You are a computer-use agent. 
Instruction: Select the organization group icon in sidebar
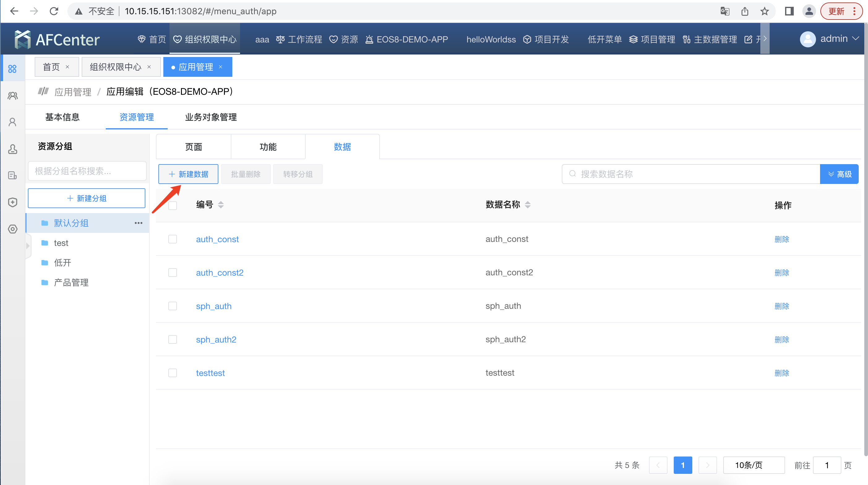click(x=12, y=95)
